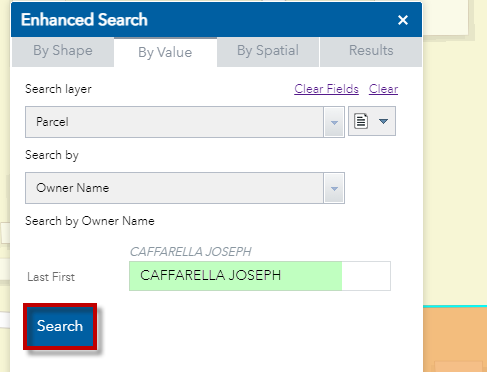Image resolution: width=487 pixels, height=372 pixels.
Task: Expand the arrow beside the document icon
Action: coord(383,121)
